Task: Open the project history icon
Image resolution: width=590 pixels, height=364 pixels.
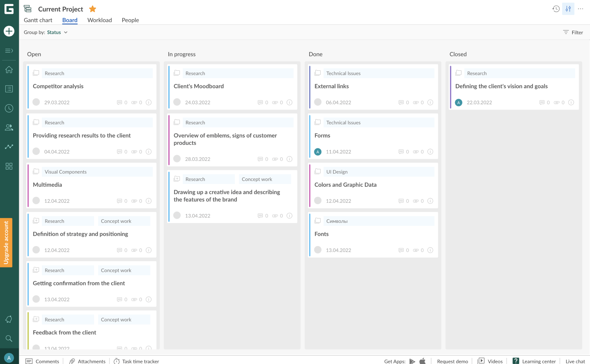Action: (x=556, y=9)
